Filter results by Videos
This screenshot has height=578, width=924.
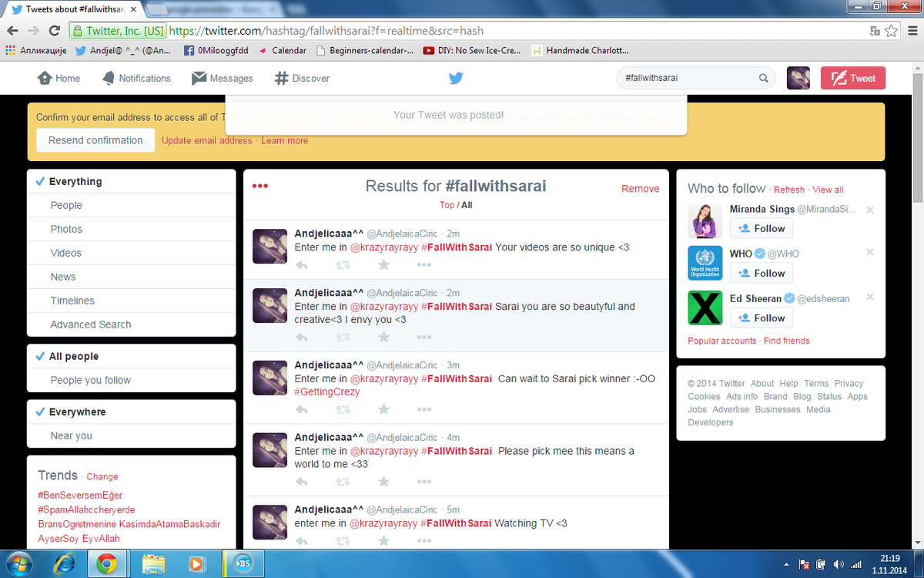click(131, 253)
